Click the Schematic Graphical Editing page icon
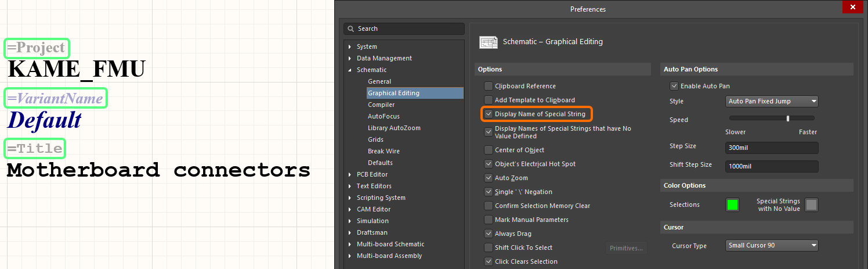 [487, 42]
